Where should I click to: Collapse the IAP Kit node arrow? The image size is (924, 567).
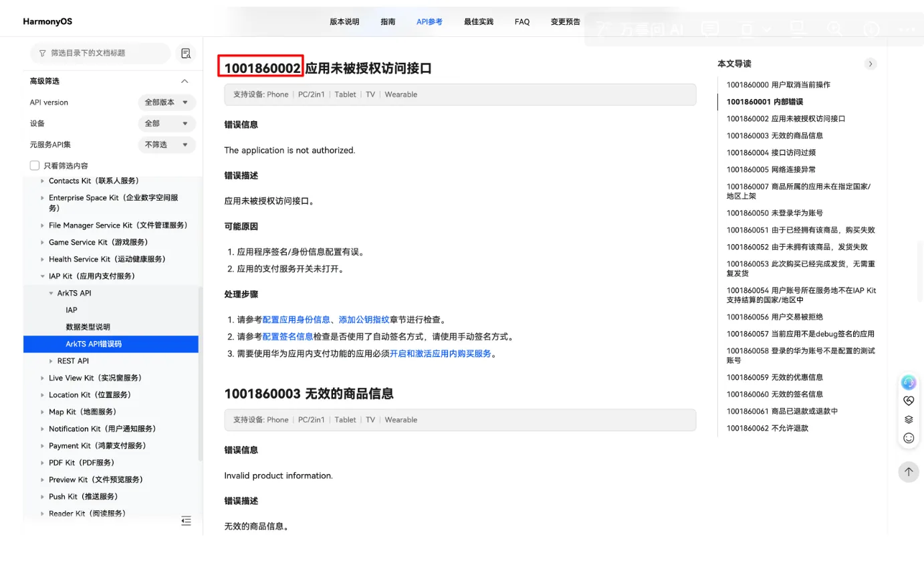point(43,276)
